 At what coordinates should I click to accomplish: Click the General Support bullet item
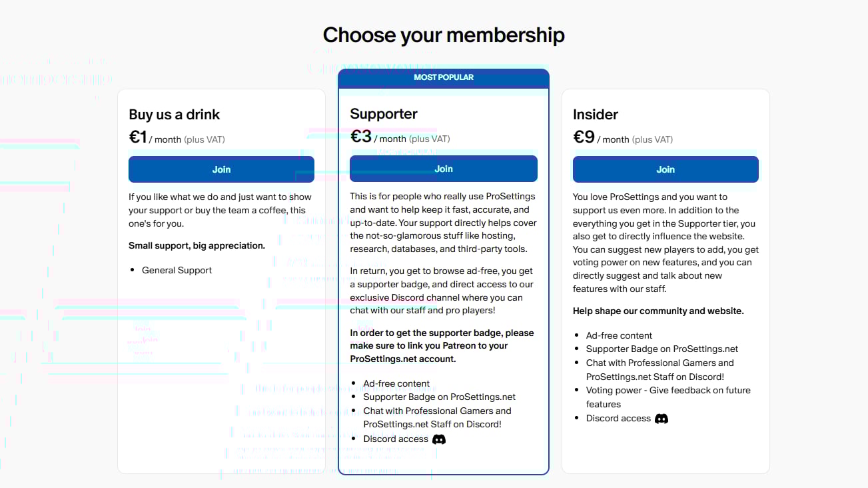click(x=177, y=270)
